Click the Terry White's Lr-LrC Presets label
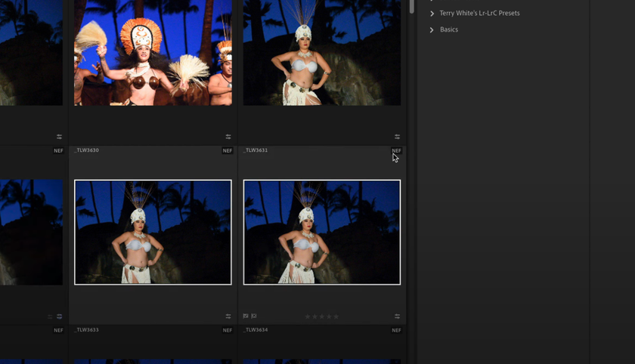Image resolution: width=635 pixels, height=364 pixels. coord(479,13)
